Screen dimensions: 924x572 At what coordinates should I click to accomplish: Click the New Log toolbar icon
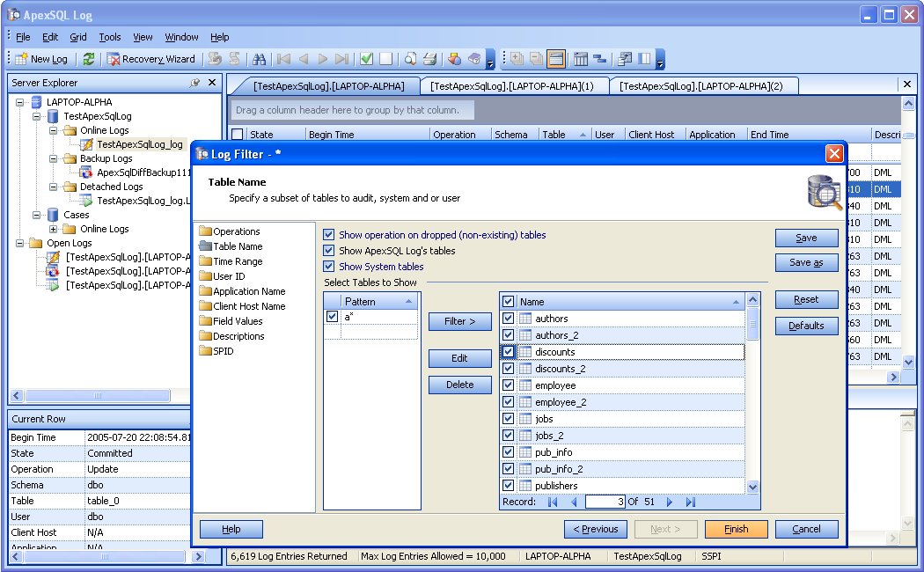coord(21,59)
